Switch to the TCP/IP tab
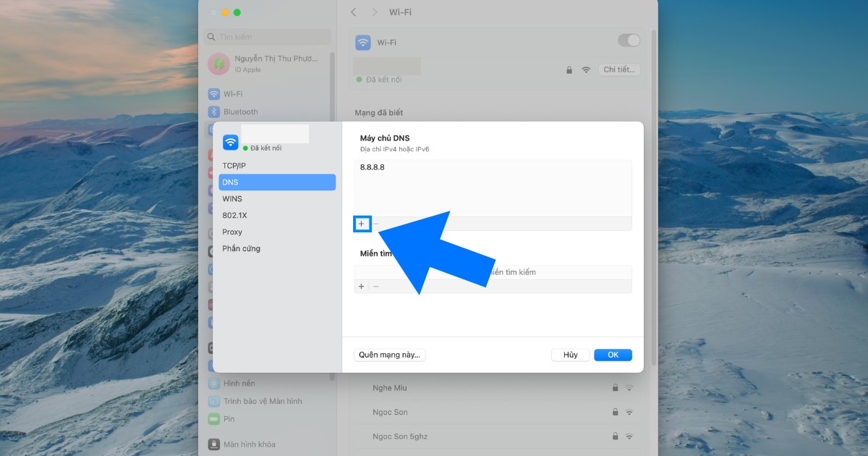Image resolution: width=868 pixels, height=456 pixels. pyautogui.click(x=234, y=164)
